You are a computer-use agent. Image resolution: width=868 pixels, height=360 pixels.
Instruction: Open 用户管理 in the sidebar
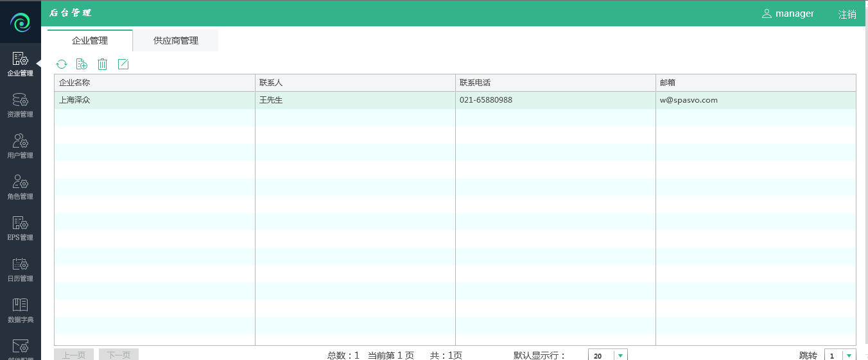tap(21, 147)
